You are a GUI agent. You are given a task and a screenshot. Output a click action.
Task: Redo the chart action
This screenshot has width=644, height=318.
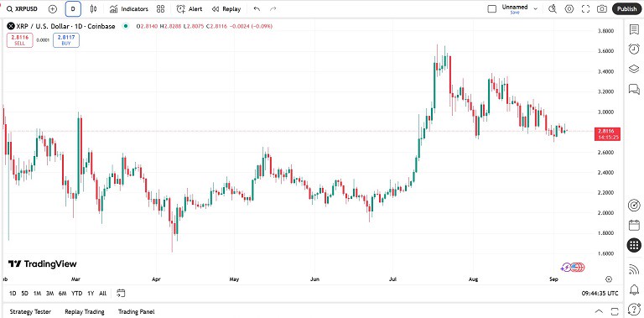(273, 8)
